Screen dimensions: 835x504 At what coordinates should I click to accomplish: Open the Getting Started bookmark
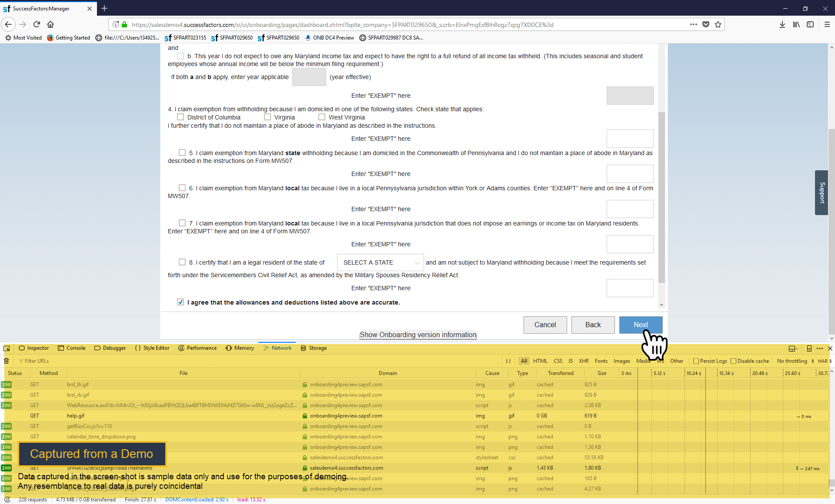69,38
